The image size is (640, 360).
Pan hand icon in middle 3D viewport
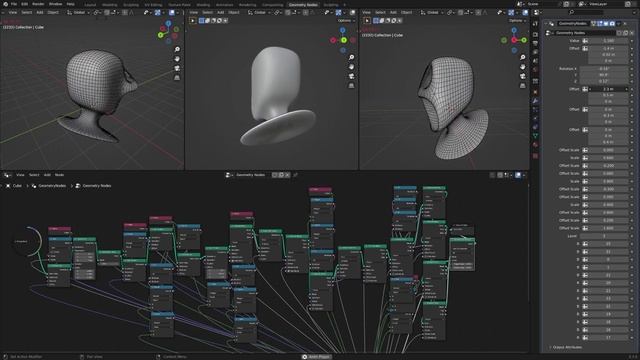[351, 67]
